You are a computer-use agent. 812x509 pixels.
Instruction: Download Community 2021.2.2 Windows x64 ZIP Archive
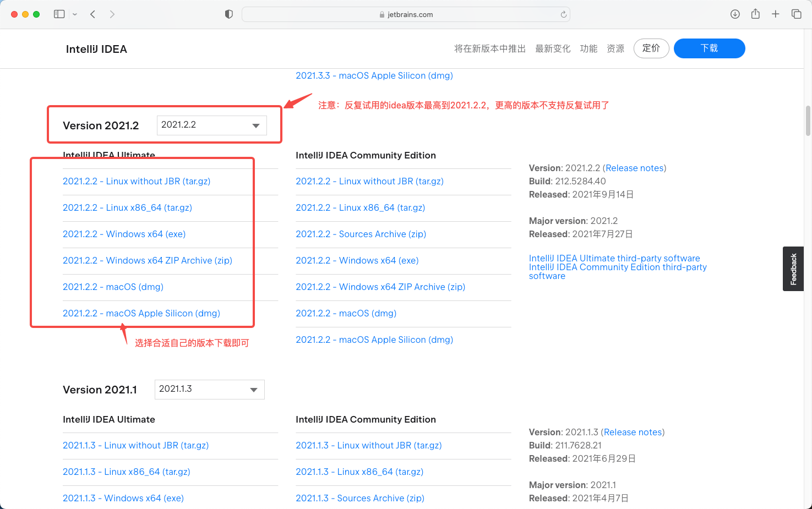[380, 287]
